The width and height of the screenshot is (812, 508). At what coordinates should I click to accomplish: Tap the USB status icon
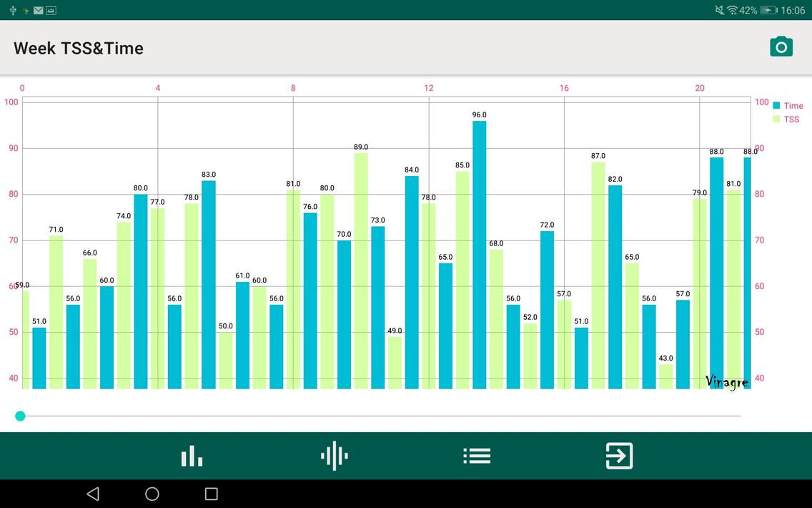13,10
